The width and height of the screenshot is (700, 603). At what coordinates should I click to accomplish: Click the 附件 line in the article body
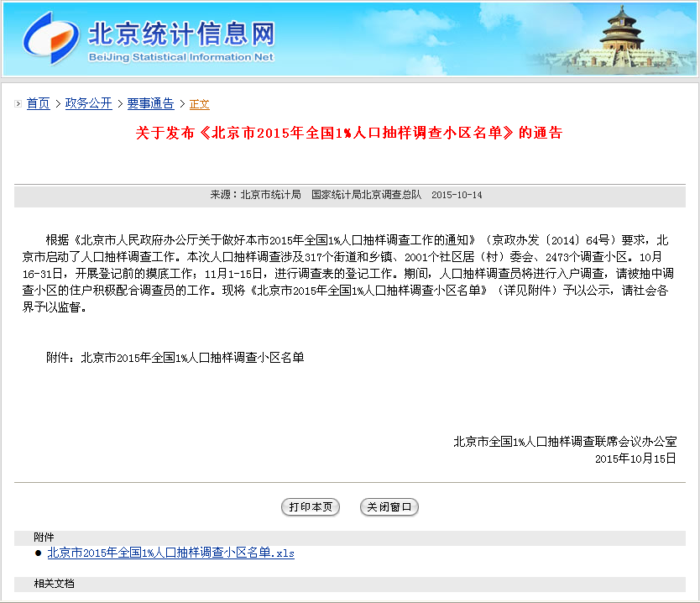point(175,358)
